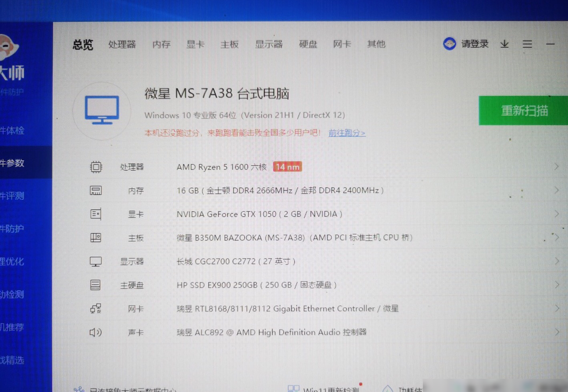
Task: Expand the ALC892 audio row chevron
Action: pos(557,332)
